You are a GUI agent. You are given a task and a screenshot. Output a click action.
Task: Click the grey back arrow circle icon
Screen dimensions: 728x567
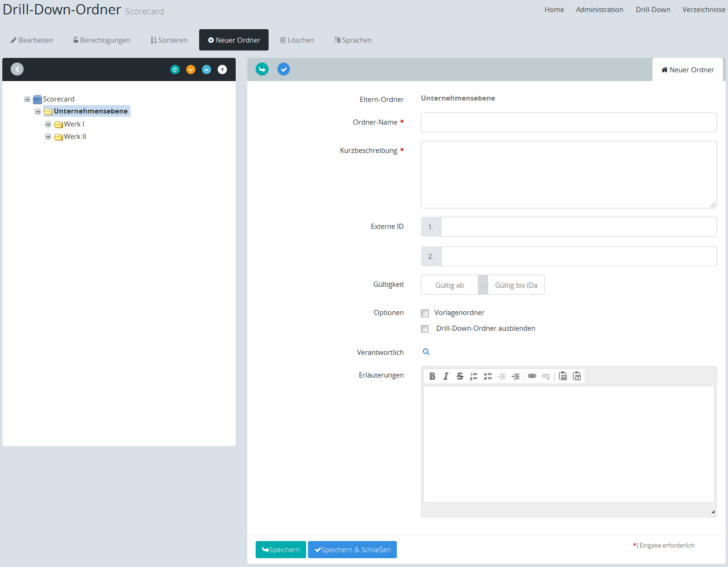click(x=17, y=69)
